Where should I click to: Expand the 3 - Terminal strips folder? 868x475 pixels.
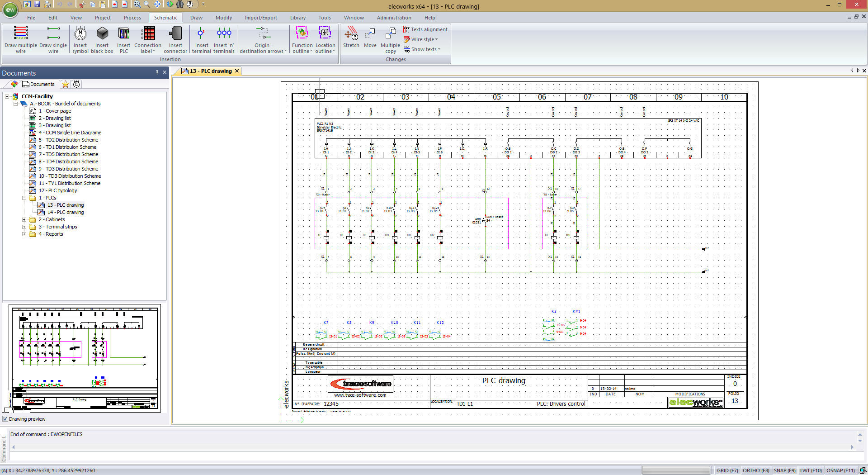tap(24, 227)
